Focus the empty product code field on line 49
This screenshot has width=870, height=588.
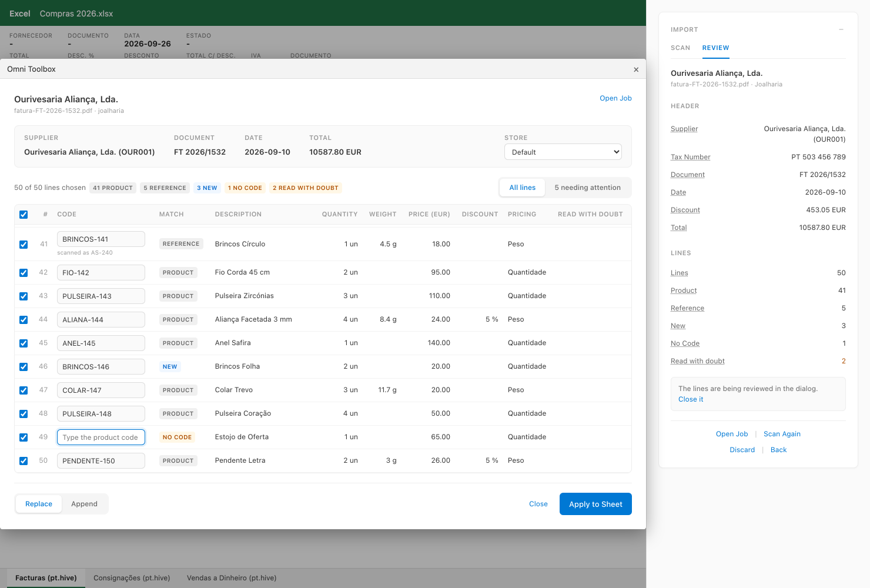(x=101, y=437)
